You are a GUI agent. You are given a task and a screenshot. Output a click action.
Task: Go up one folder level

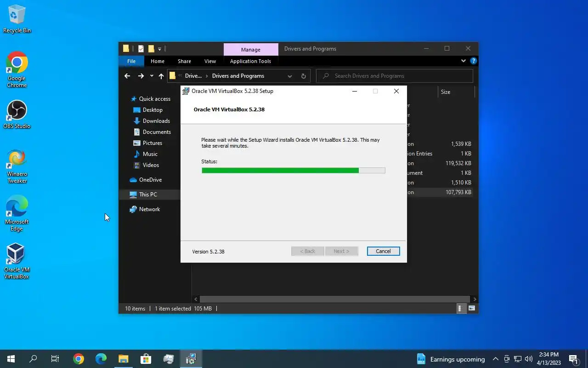(x=161, y=76)
